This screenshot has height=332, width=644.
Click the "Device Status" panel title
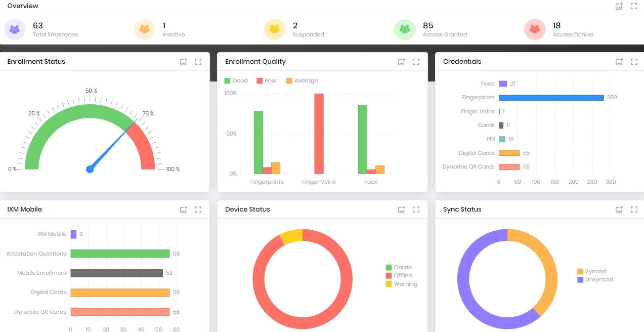248,210
